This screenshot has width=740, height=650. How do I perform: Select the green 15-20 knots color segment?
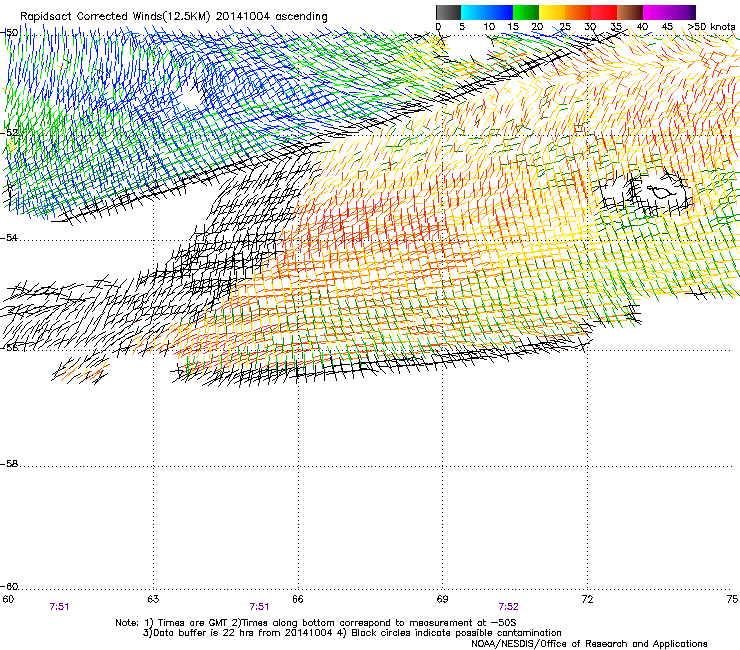coord(526,12)
